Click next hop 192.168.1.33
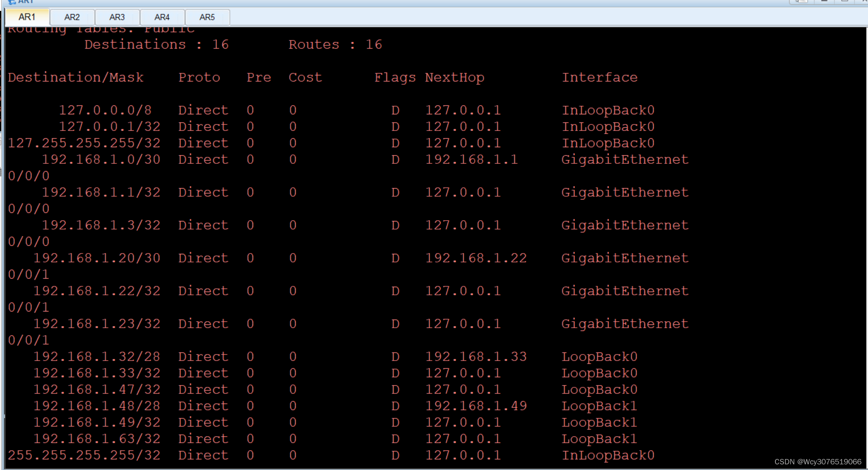 click(x=476, y=357)
